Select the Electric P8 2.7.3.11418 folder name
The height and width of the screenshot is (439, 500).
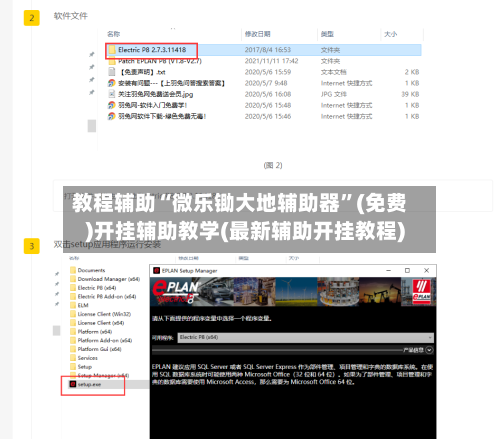pyautogui.click(x=152, y=50)
